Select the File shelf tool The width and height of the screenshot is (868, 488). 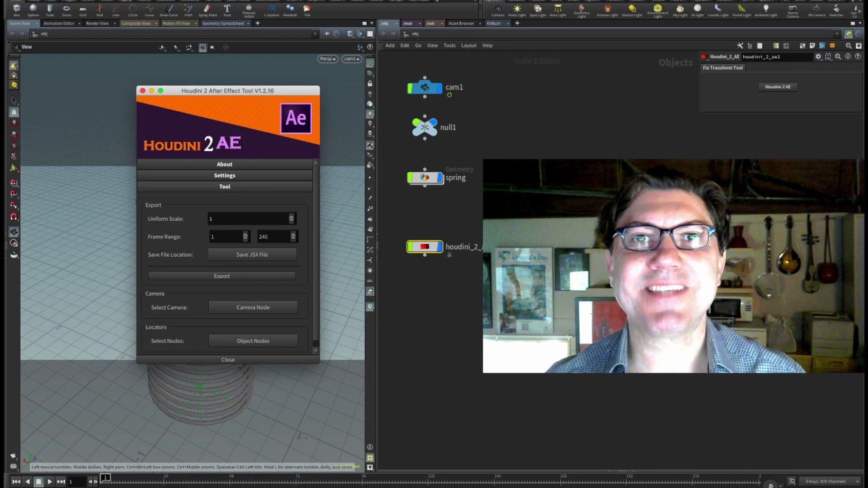point(307,10)
